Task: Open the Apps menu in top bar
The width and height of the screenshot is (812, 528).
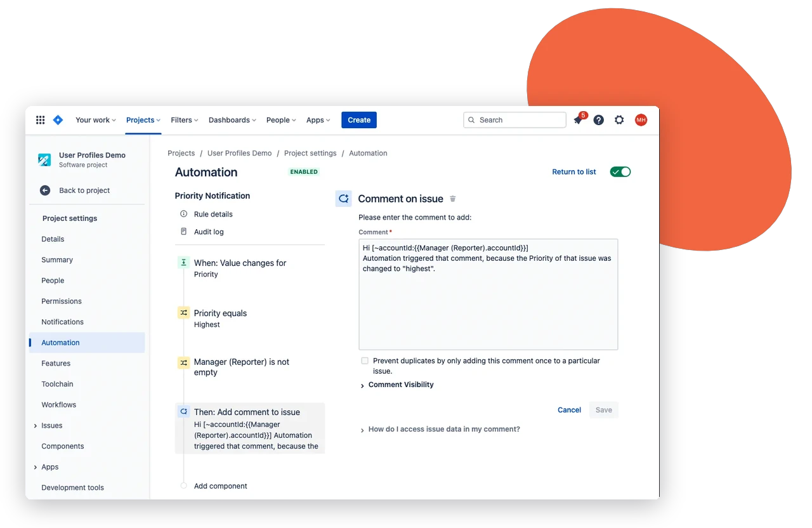Action: click(x=318, y=120)
